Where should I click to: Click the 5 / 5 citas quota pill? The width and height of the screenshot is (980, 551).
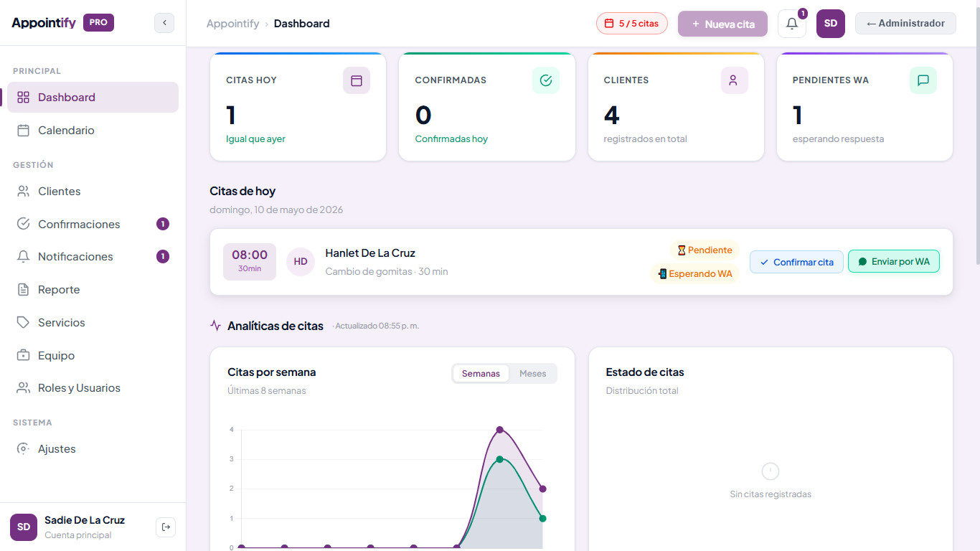tap(632, 24)
